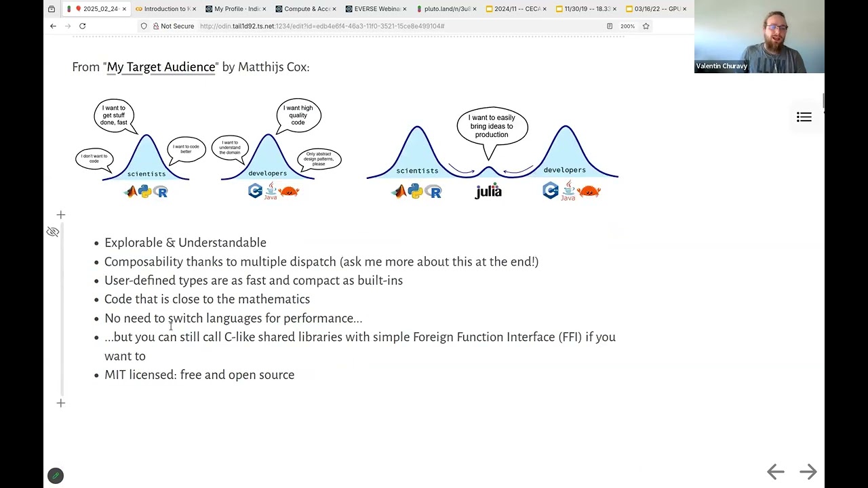The image size is (868, 488).
Task: Switch to the 2025_02_24 tab
Action: tap(95, 9)
